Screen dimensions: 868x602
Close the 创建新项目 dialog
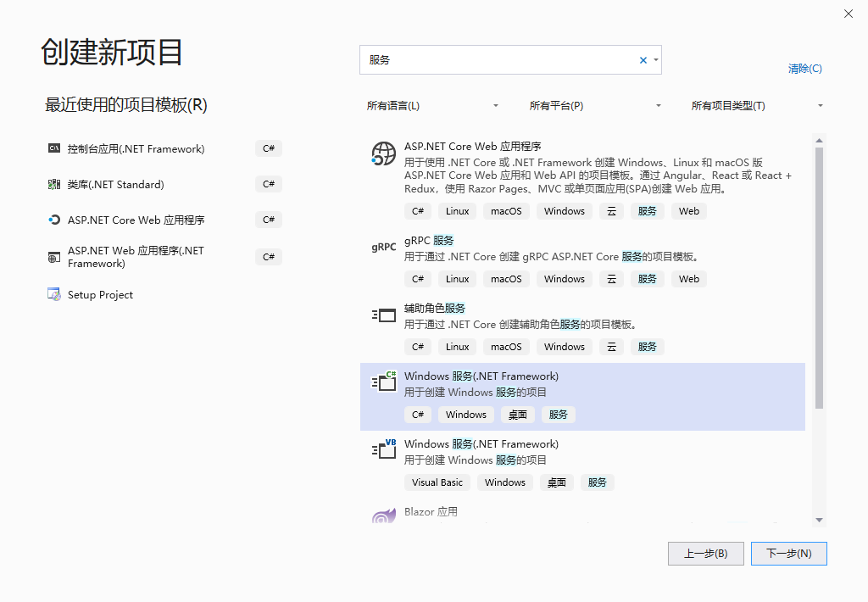848,14
